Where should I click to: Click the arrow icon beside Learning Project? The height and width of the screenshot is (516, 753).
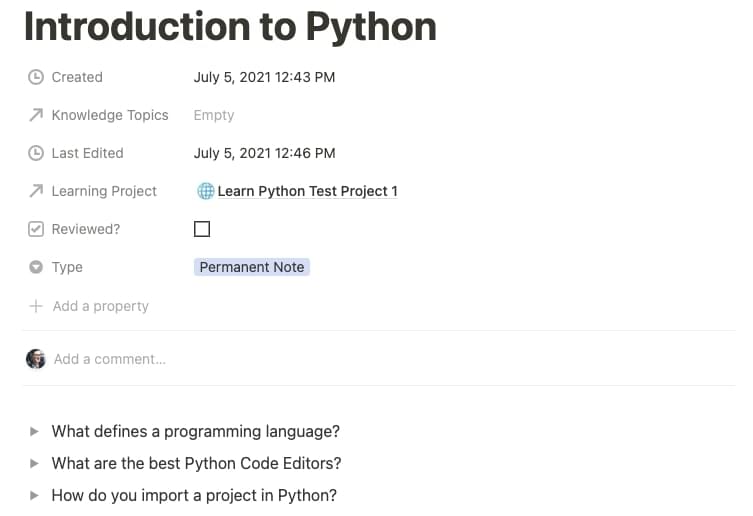coord(36,191)
